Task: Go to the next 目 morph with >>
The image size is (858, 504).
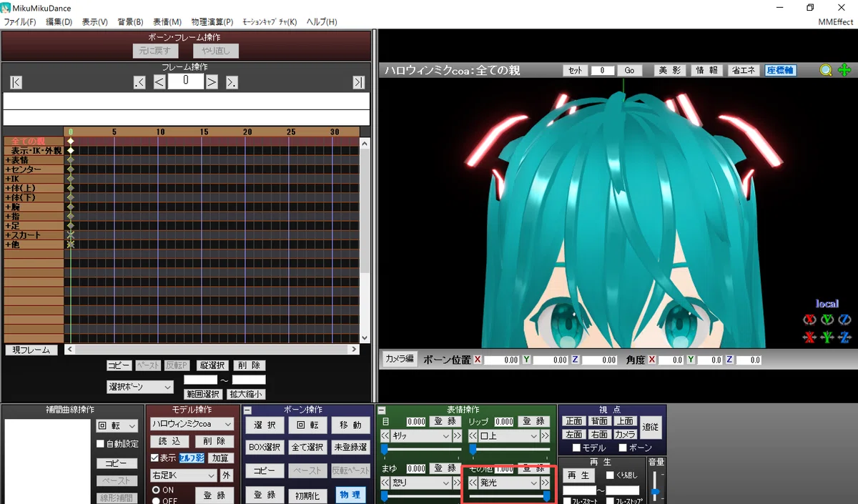Action: [457, 435]
